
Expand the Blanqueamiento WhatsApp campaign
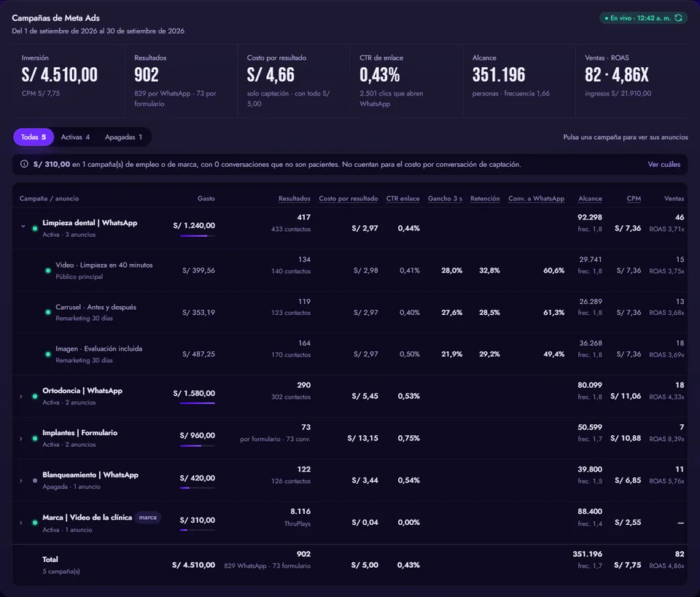21,480
